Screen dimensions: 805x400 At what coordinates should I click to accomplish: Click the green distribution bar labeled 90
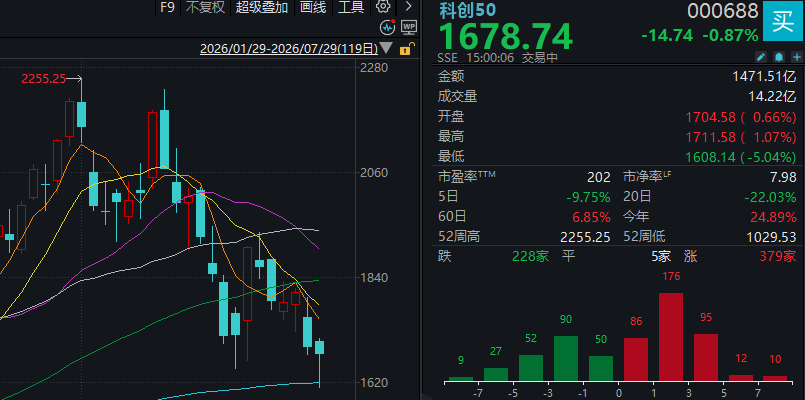[x=566, y=358]
